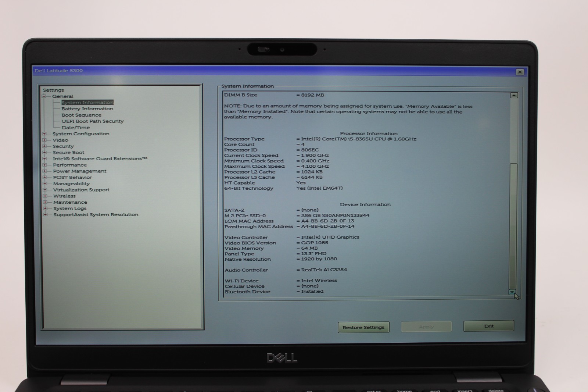This screenshot has height=392, width=588.
Task: Expand the System Logs node
Action: pos(45,209)
